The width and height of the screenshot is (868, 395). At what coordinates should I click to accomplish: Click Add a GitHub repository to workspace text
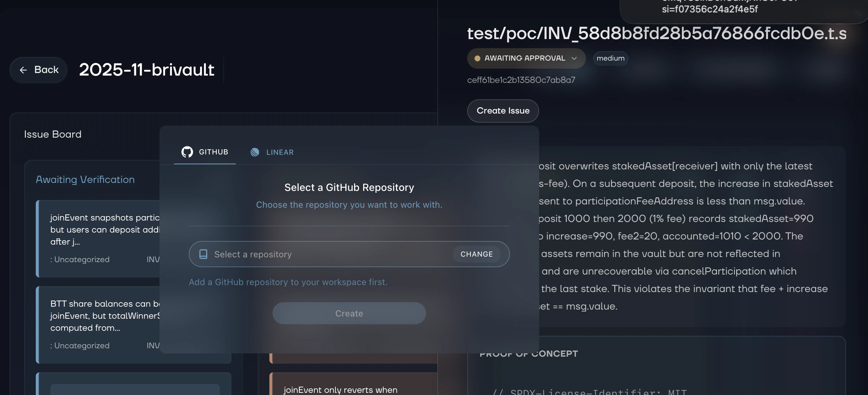[x=288, y=282]
